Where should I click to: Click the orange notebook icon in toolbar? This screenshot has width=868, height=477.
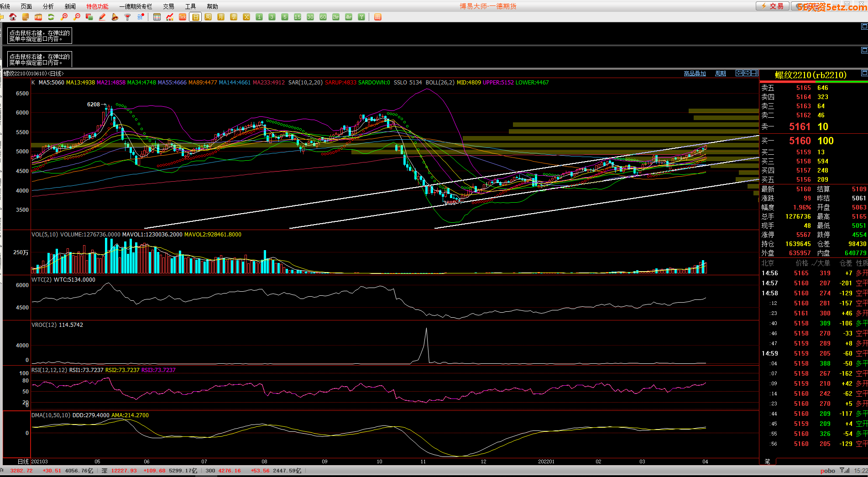click(26, 17)
